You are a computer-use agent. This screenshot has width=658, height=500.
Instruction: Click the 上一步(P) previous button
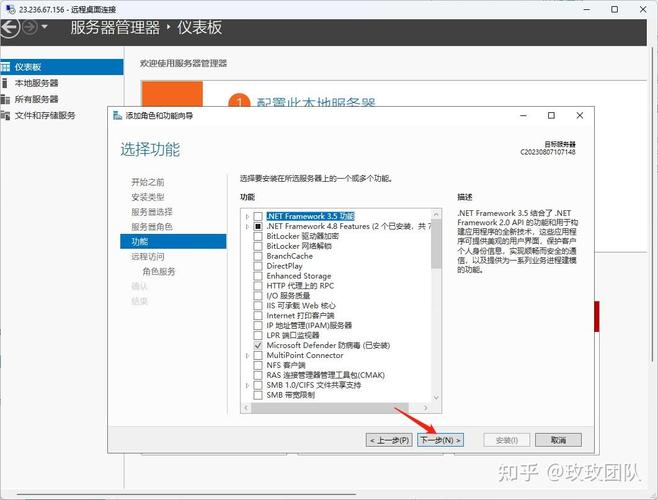[x=389, y=440]
